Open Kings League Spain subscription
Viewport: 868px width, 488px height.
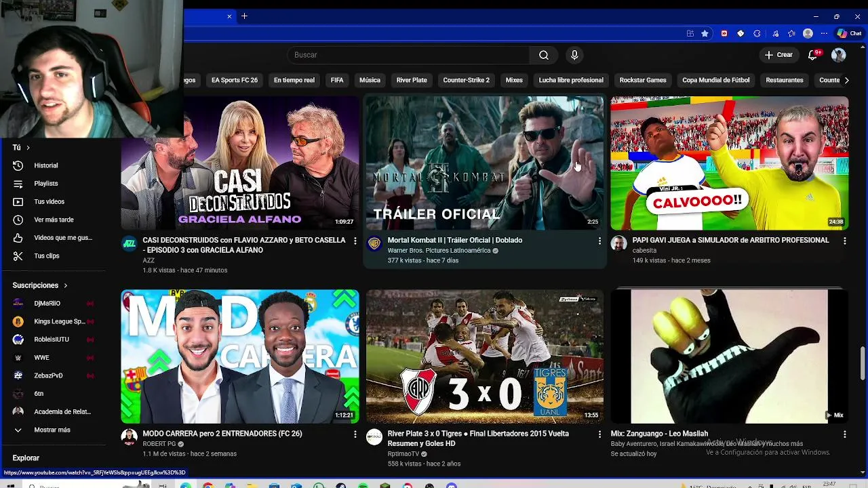click(x=60, y=321)
